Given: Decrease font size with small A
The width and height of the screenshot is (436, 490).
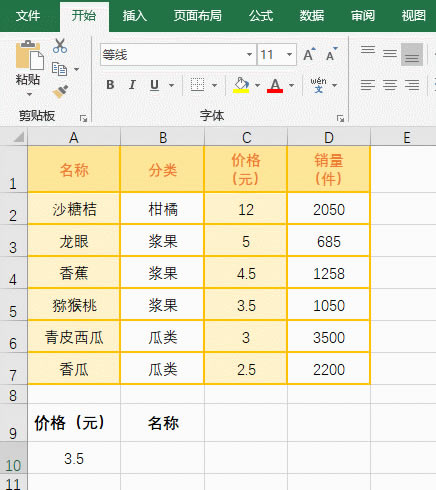Looking at the screenshot, I should 332,54.
